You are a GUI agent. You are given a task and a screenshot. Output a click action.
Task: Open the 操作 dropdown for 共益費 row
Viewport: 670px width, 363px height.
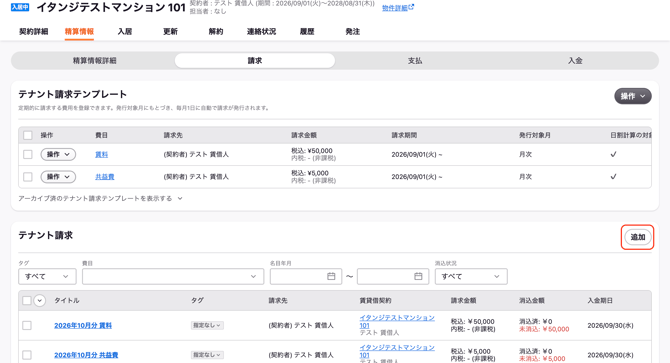(58, 177)
